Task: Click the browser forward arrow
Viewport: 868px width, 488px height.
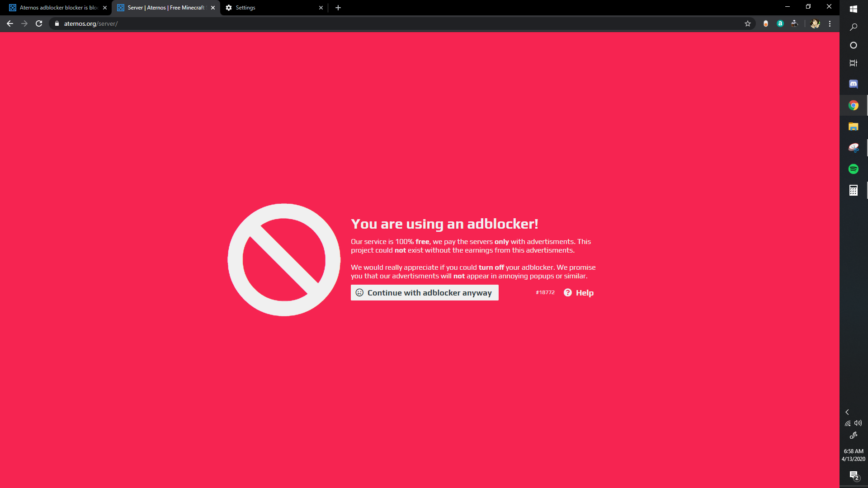Action: pyautogui.click(x=24, y=23)
